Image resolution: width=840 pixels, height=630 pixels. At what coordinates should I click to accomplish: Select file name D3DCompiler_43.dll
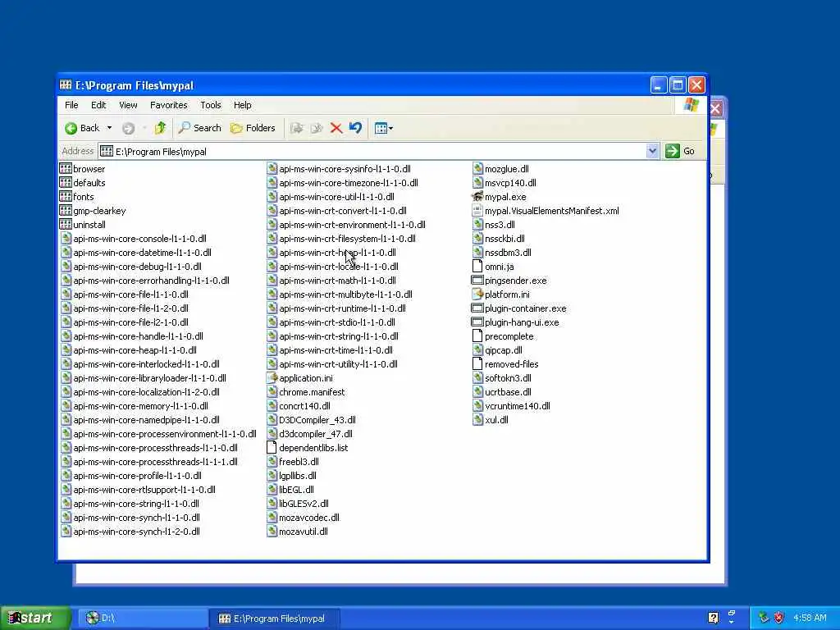tap(317, 419)
